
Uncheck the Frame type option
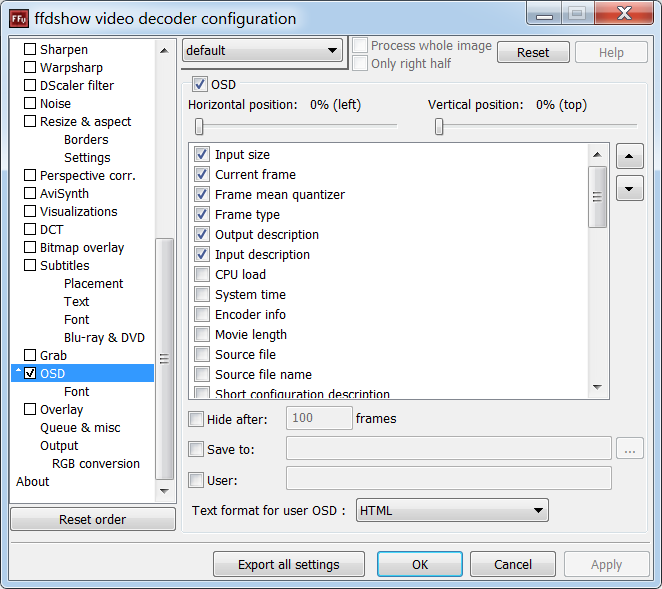coord(202,214)
